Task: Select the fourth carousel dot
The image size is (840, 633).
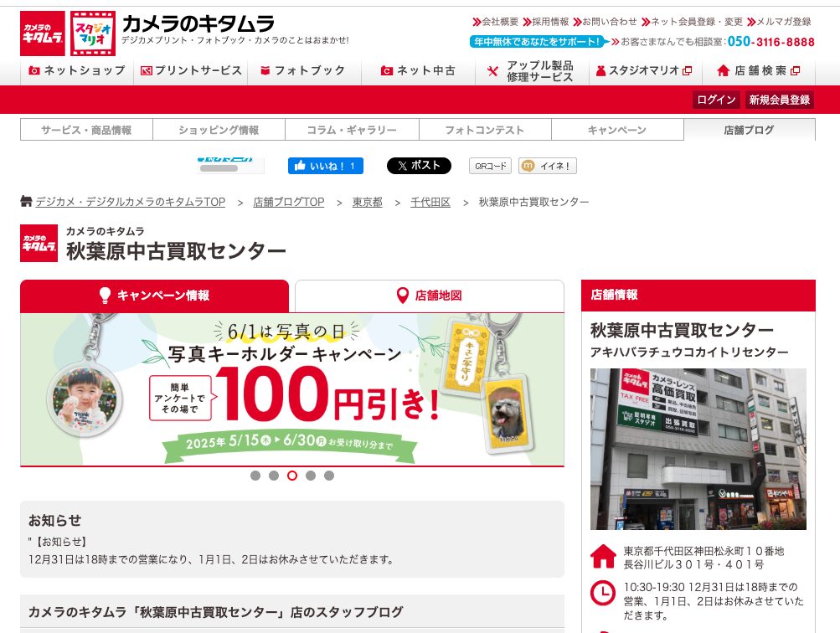Action: pos(311,476)
